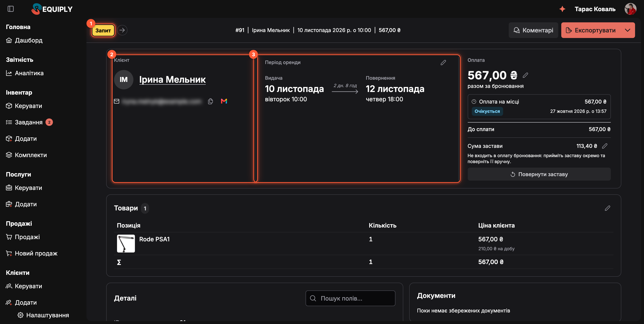Expand the Експортувати dropdown chevron
644x324 pixels.
click(x=628, y=30)
